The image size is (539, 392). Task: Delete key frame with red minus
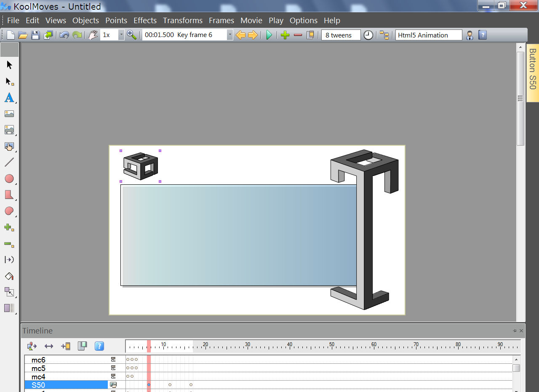pos(298,35)
